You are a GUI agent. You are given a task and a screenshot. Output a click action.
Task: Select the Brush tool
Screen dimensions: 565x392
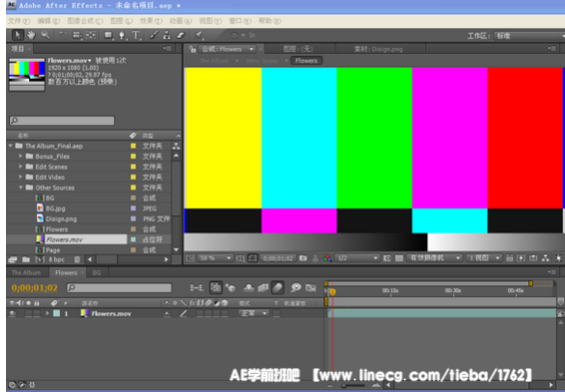(154, 35)
